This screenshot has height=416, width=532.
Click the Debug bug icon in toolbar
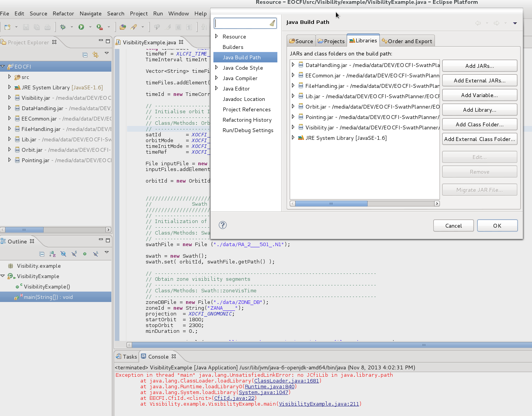click(63, 27)
